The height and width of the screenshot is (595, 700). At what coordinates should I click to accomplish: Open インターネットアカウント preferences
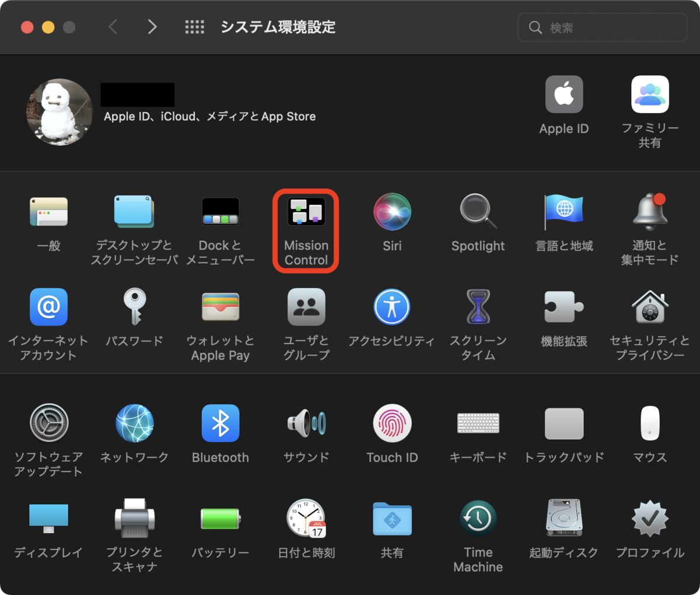[48, 307]
